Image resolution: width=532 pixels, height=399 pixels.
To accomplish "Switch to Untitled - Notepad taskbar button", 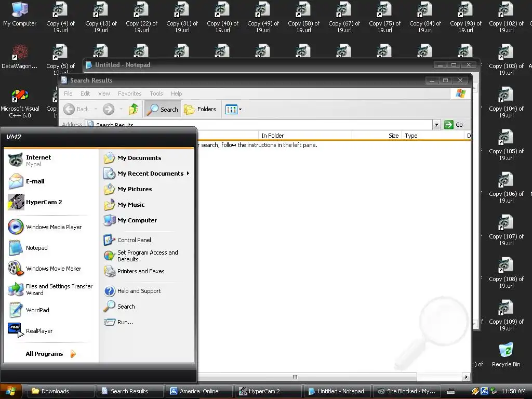I will click(x=338, y=391).
